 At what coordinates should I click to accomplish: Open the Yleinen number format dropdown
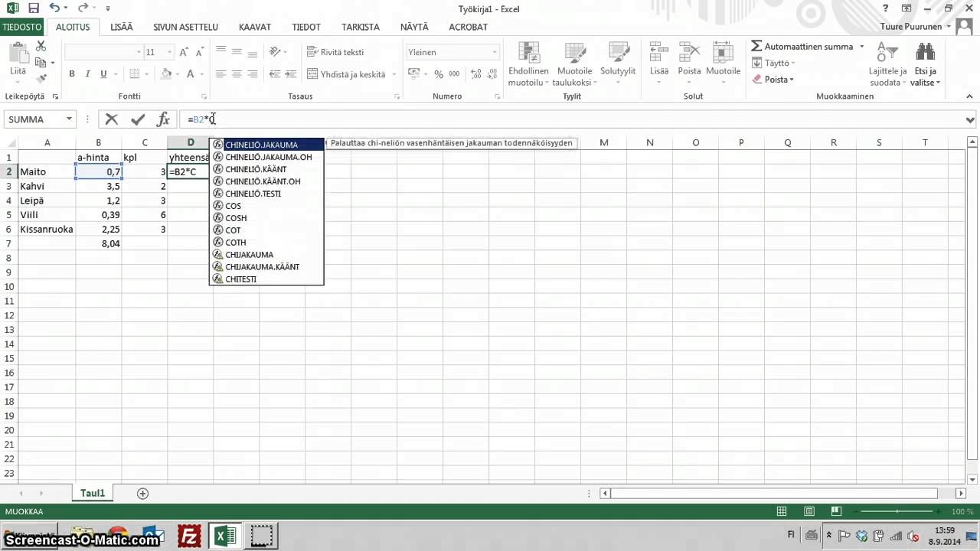[494, 52]
